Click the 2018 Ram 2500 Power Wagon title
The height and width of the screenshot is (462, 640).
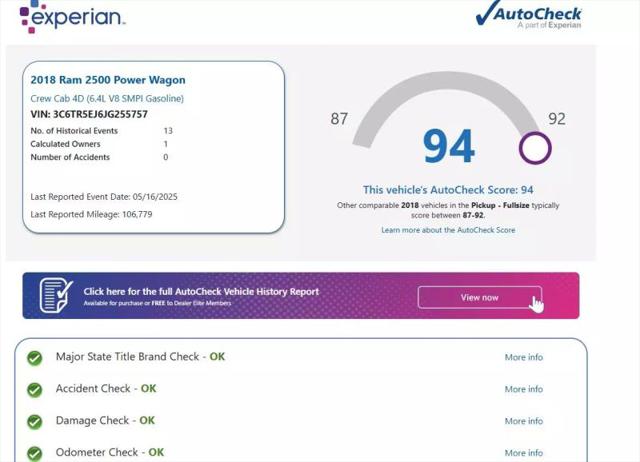tap(108, 80)
